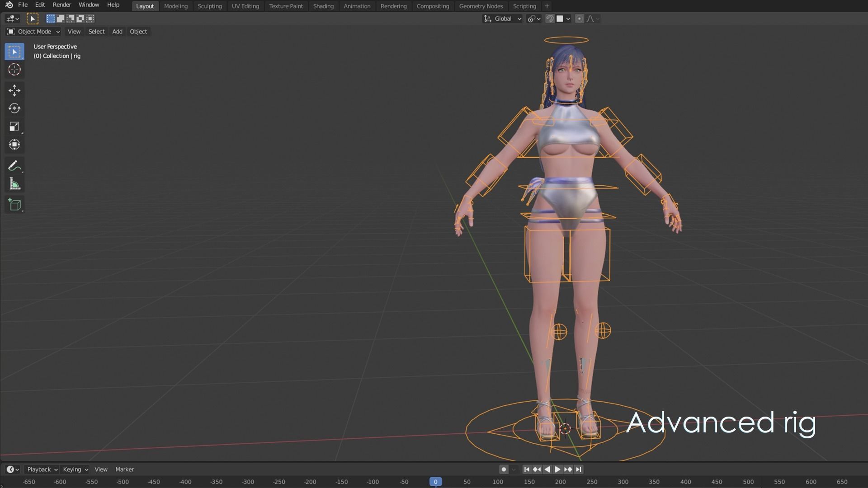This screenshot has width=868, height=488.
Task: Open viewport View menu
Action: click(x=74, y=32)
